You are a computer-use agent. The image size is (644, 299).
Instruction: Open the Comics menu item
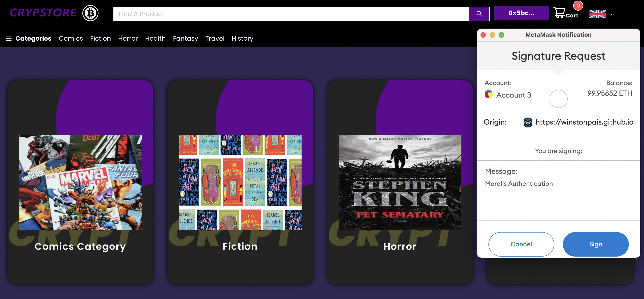click(x=71, y=38)
